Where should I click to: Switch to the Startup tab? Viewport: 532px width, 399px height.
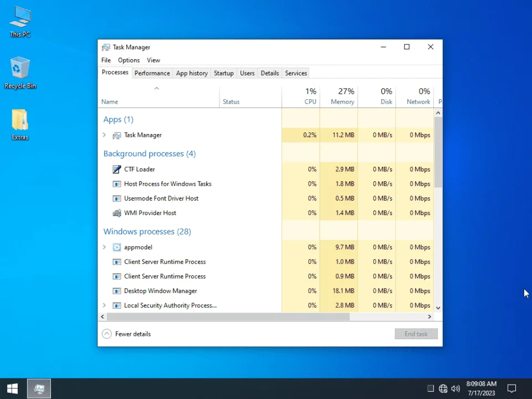(223, 73)
